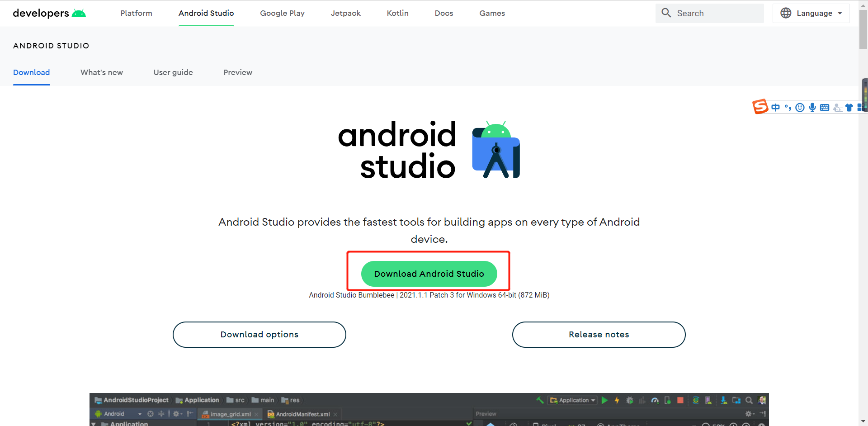This screenshot has width=868, height=426.
Task: Click the hide Preview pane arrow icon
Action: point(763,414)
